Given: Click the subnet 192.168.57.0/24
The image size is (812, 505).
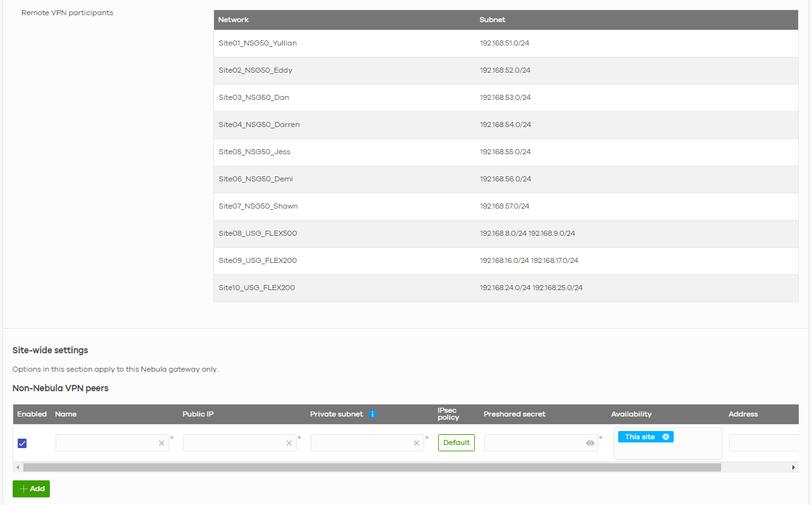Looking at the screenshot, I should click(505, 206).
